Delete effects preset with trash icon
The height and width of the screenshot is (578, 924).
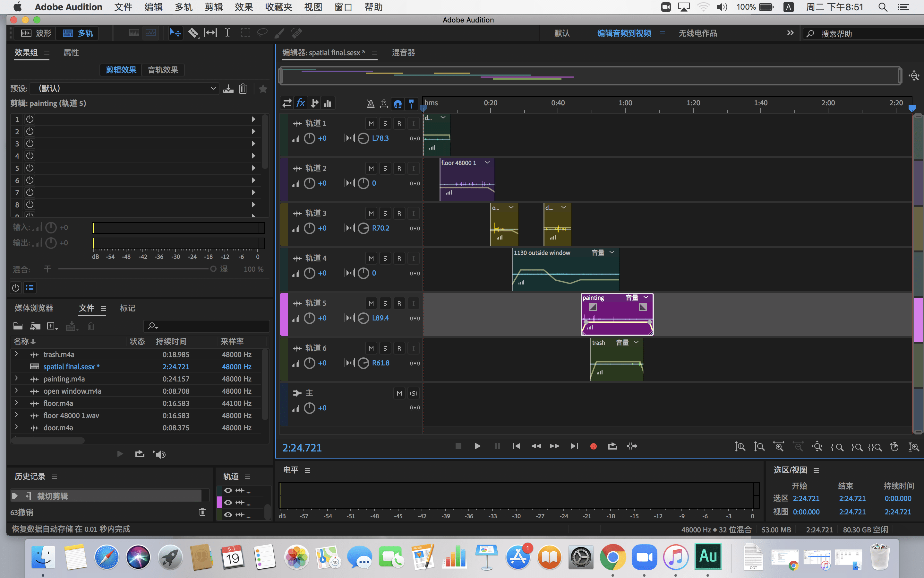tap(243, 89)
